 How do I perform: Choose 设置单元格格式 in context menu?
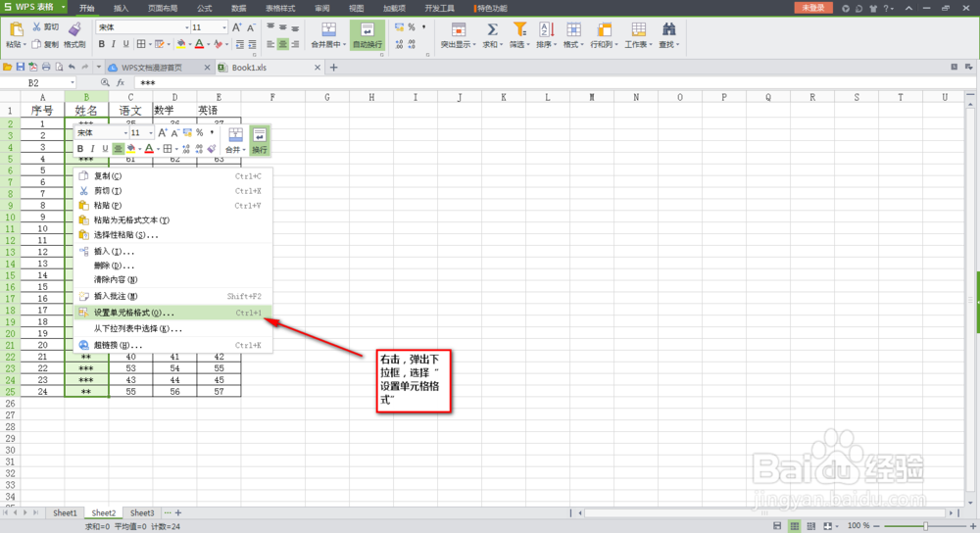click(173, 313)
